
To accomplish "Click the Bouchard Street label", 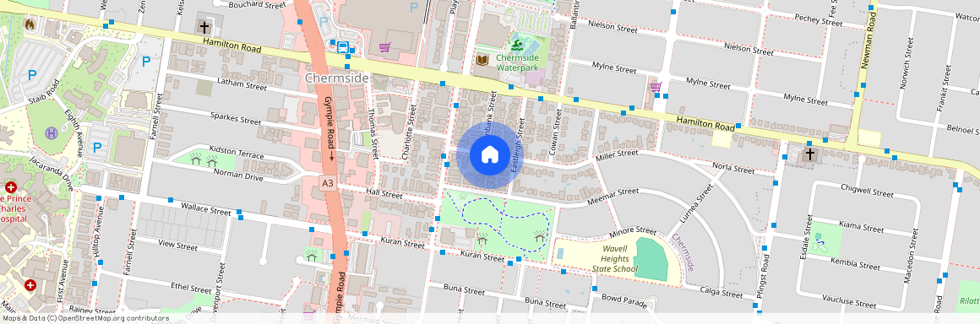I will click(257, 5).
